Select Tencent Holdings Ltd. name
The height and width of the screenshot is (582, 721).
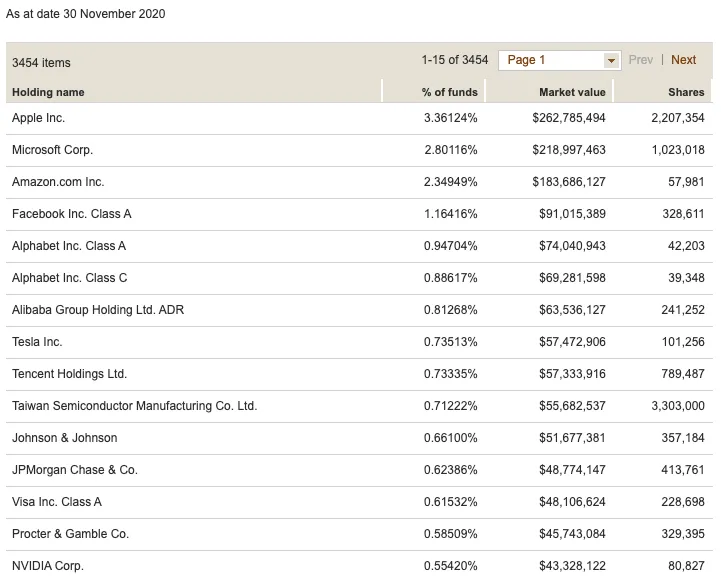69,374
